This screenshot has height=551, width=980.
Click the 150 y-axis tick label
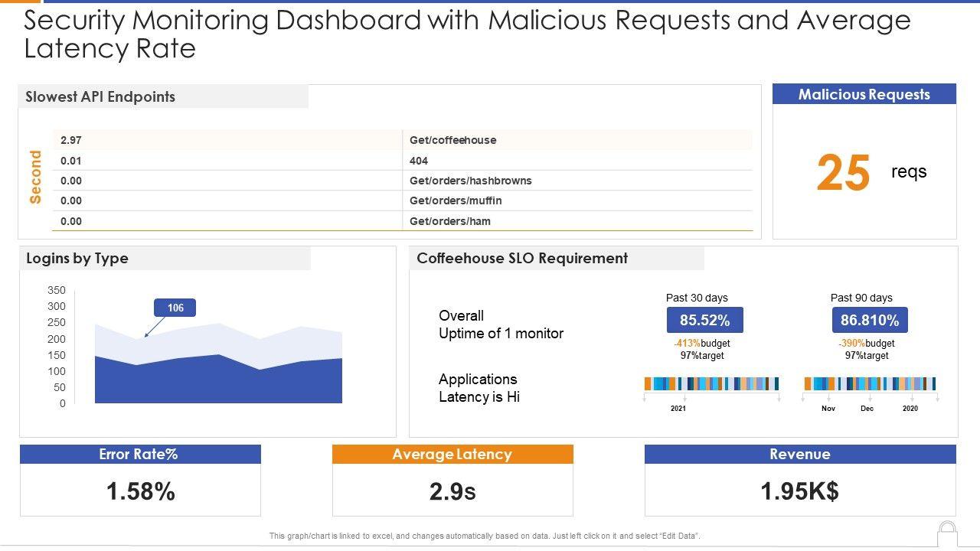[x=57, y=355]
